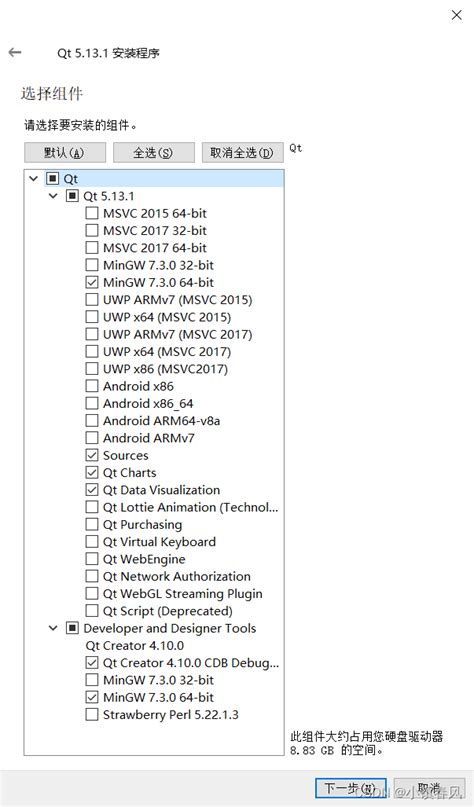474x807 pixels.
Task: Collapse the Developer and Designer Tools node
Action: tap(53, 628)
